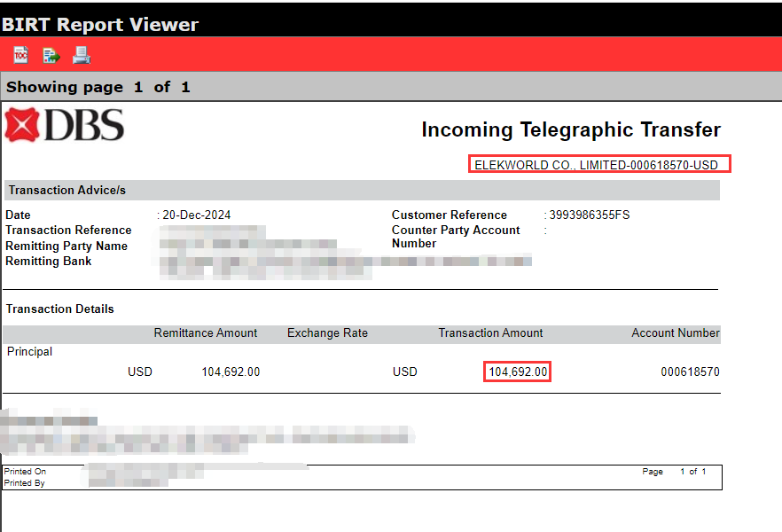Click the Printed On label
782x532 pixels.
pyautogui.click(x=25, y=471)
